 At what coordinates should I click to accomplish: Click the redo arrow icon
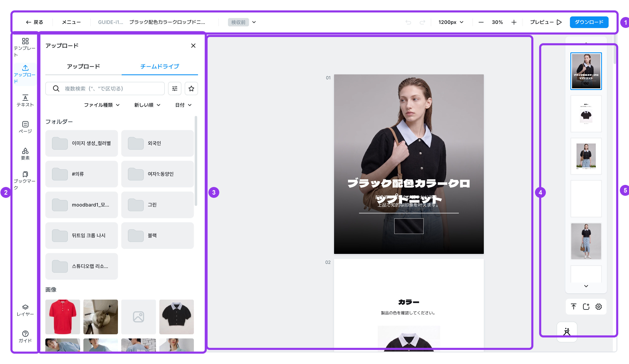[x=422, y=22]
